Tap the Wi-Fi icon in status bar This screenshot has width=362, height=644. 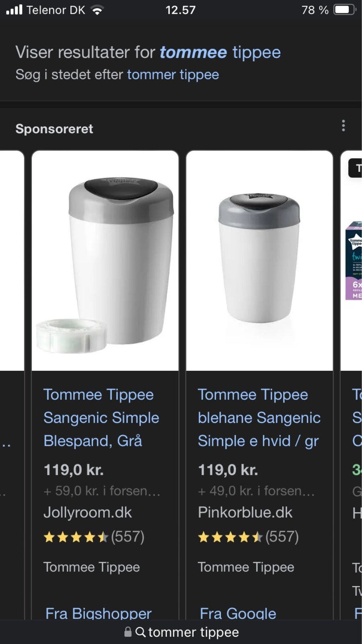[x=97, y=10]
